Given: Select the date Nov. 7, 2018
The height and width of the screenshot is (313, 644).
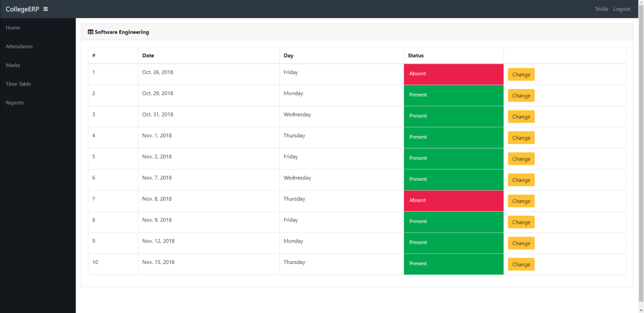Looking at the screenshot, I should pyautogui.click(x=157, y=178).
